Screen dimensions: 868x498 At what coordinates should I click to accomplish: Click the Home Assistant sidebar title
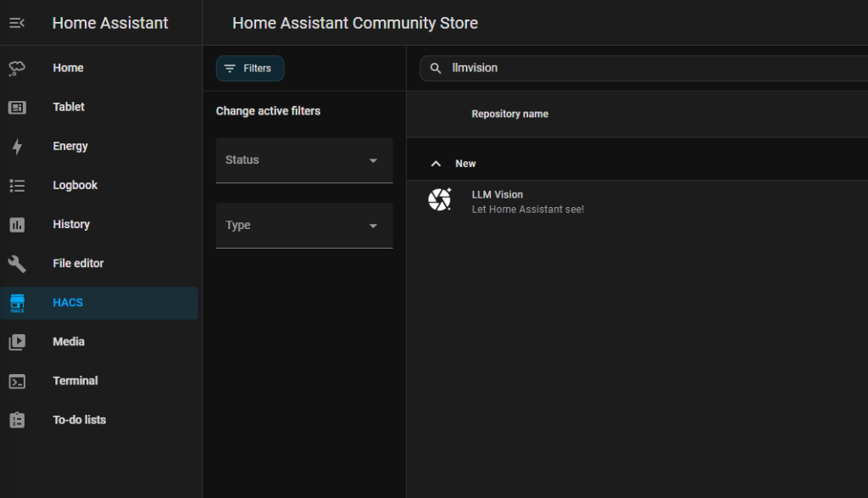(110, 23)
